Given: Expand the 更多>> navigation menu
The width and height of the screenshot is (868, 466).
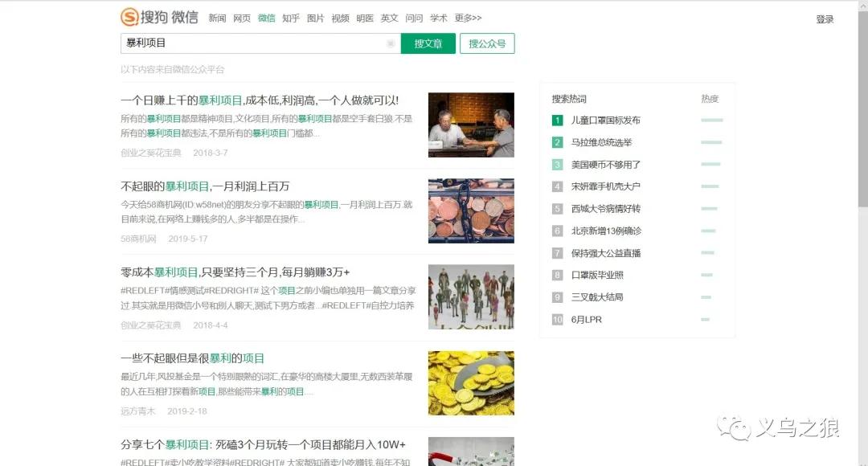Looking at the screenshot, I should point(468,18).
